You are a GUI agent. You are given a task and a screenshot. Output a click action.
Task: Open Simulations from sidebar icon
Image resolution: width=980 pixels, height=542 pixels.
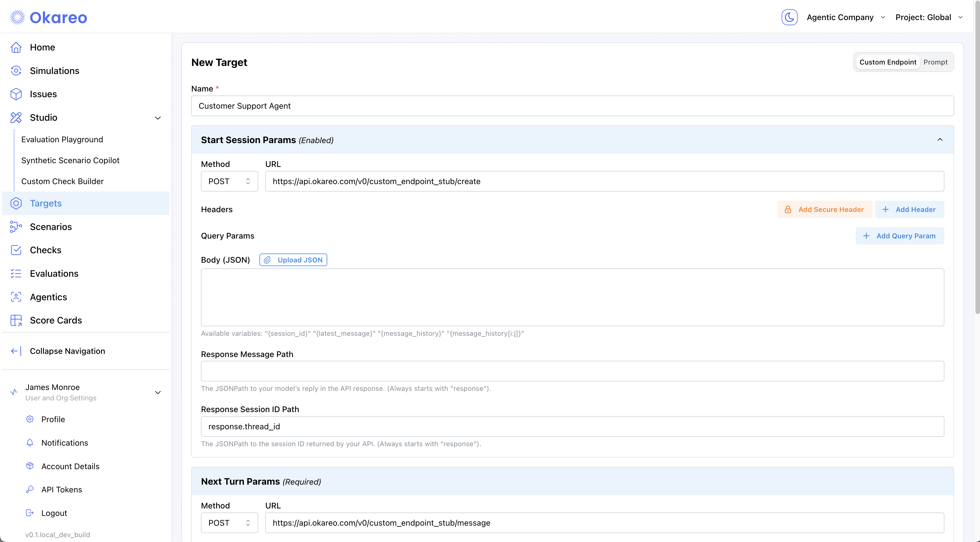(16, 71)
